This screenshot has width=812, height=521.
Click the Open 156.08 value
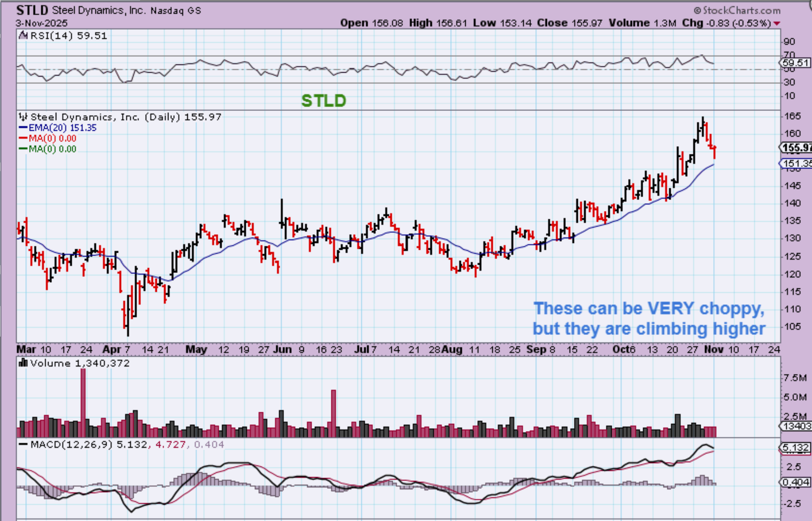pyautogui.click(x=372, y=23)
